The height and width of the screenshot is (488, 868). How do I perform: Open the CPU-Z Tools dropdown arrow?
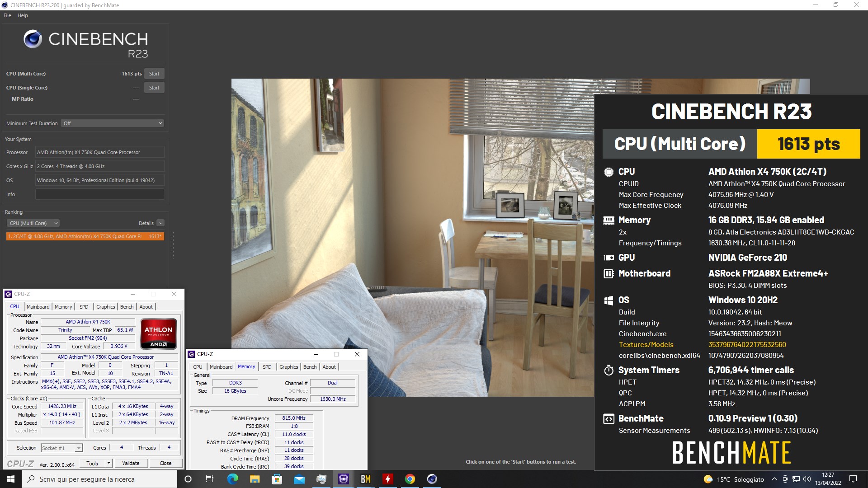[x=108, y=463]
